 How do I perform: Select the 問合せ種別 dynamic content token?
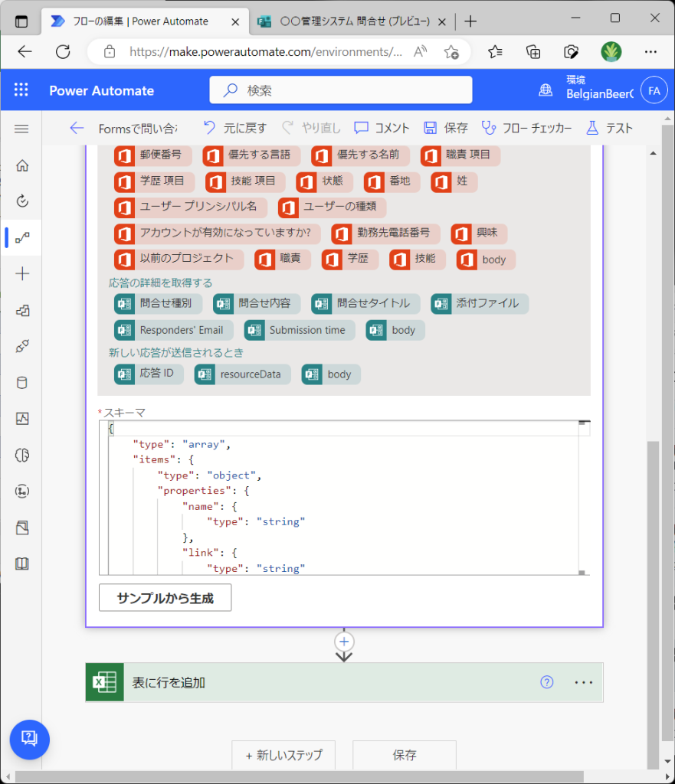pos(158,303)
